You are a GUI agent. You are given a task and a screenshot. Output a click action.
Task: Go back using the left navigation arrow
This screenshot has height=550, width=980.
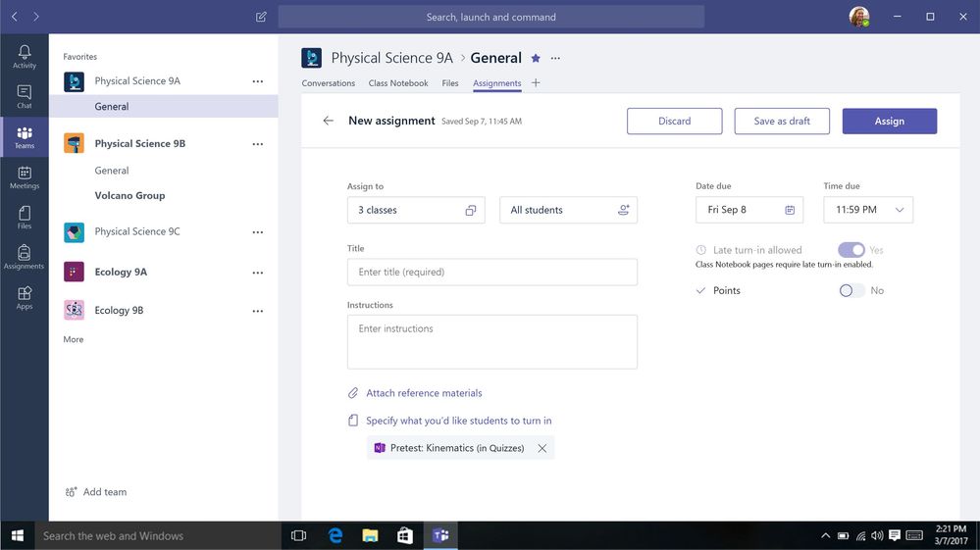[15, 17]
